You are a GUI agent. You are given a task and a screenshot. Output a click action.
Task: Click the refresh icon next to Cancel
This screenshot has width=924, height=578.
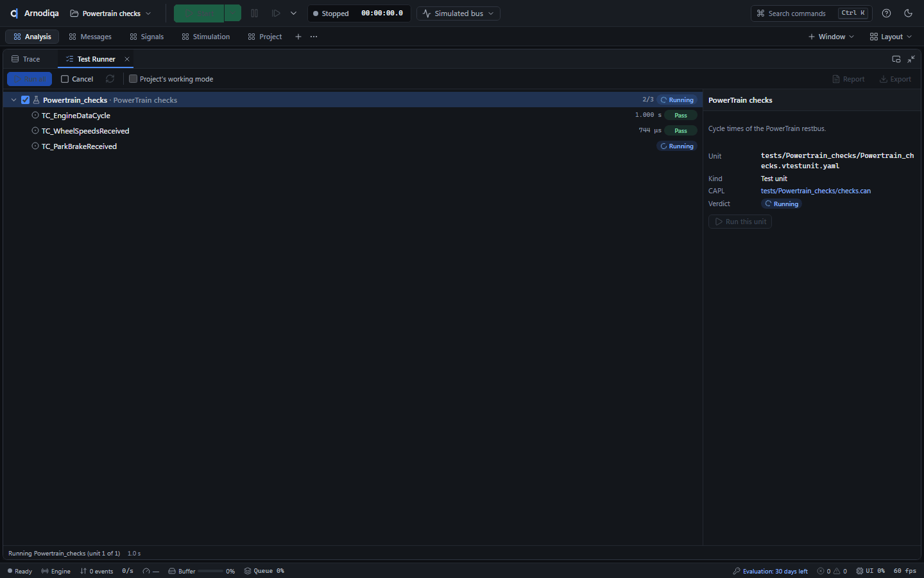pyautogui.click(x=110, y=79)
